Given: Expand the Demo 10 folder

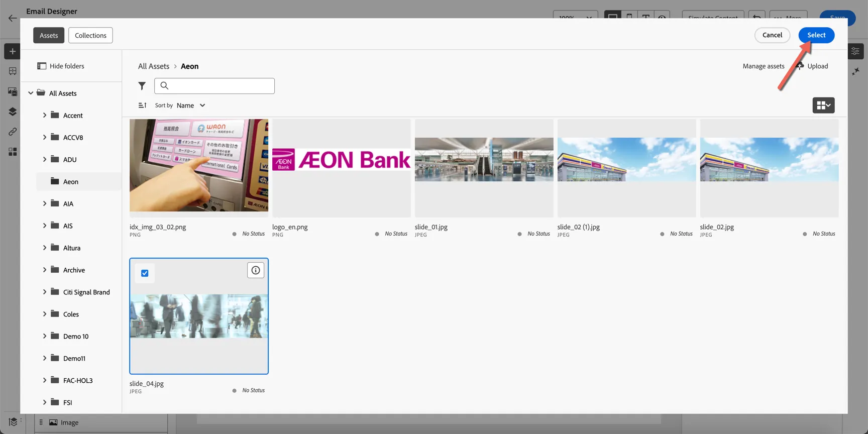Looking at the screenshot, I should (44, 336).
